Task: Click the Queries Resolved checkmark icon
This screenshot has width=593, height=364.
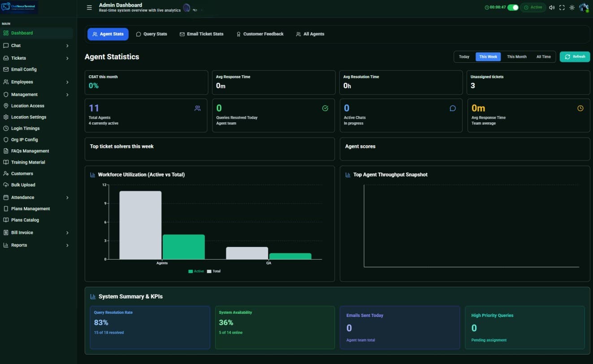Action: click(x=325, y=108)
